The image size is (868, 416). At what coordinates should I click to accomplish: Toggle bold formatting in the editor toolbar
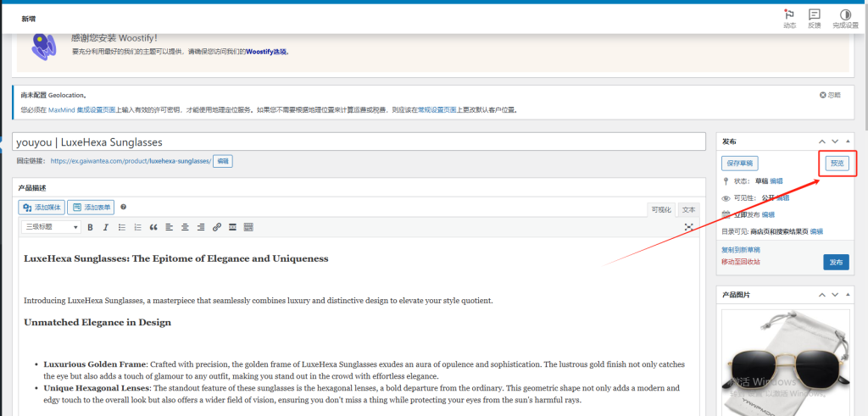[x=90, y=227]
